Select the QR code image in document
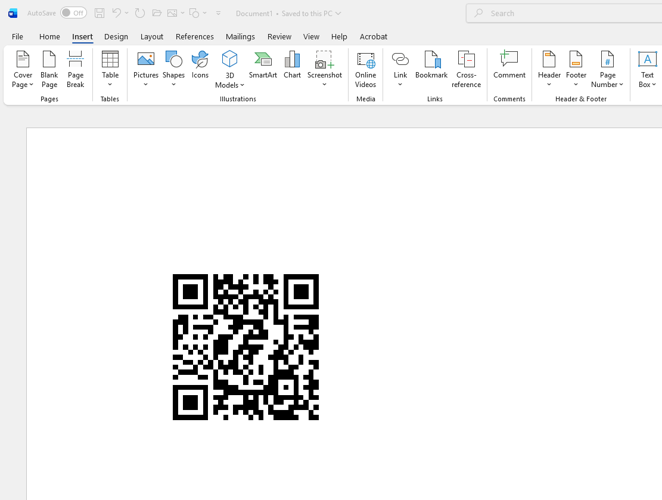Viewport: 662px width, 500px height. pyautogui.click(x=246, y=347)
